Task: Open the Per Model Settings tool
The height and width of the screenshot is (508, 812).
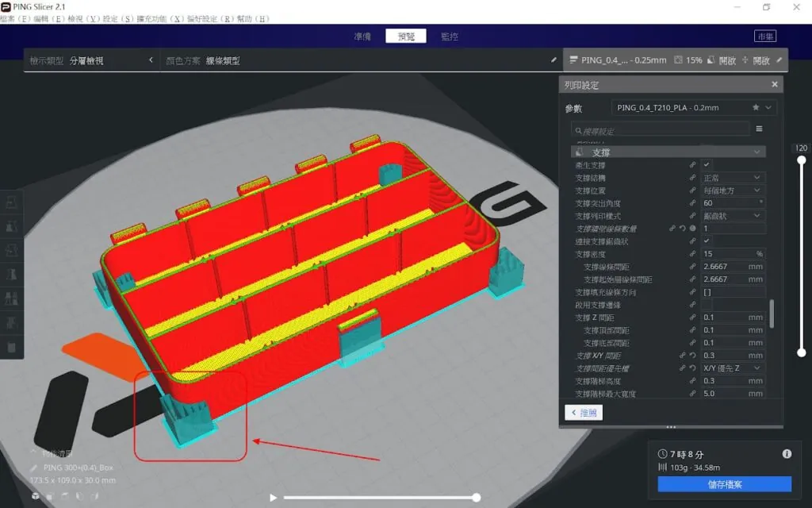Action: click(x=11, y=298)
